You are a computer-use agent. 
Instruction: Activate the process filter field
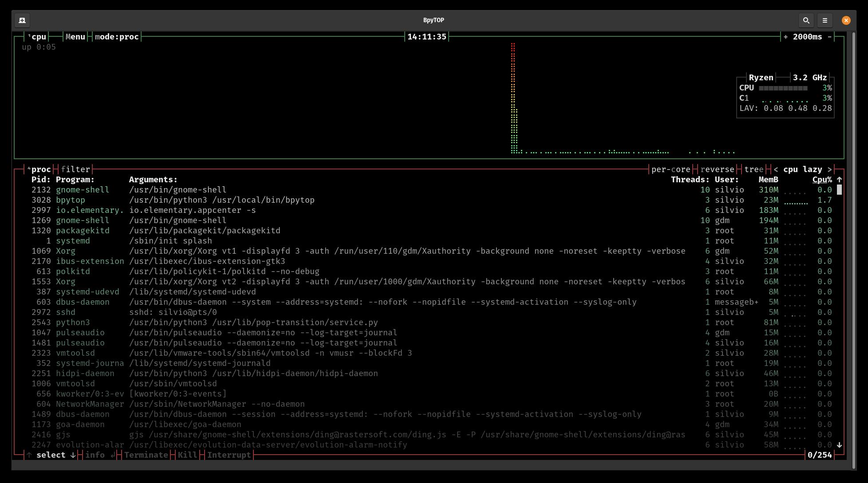pos(75,169)
